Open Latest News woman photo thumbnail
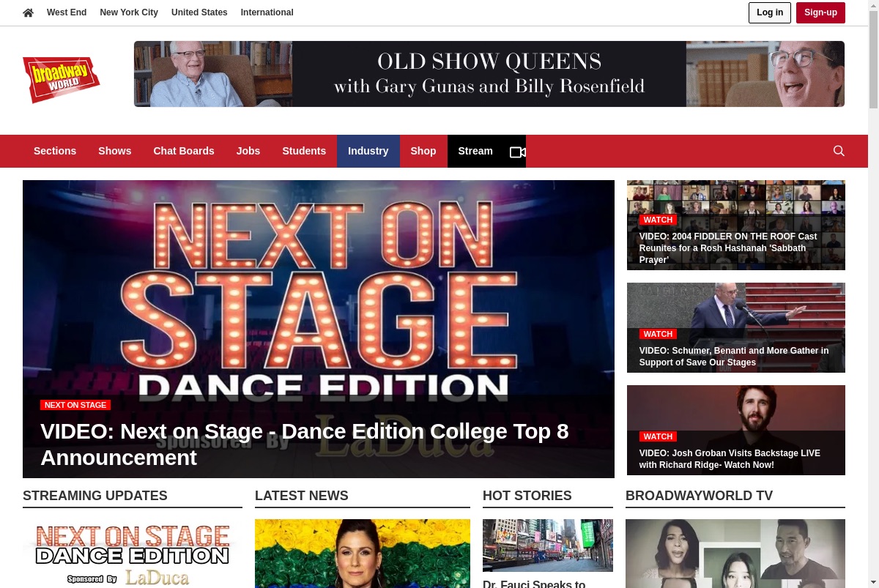Screen dimensions: 879x588 (363, 554)
